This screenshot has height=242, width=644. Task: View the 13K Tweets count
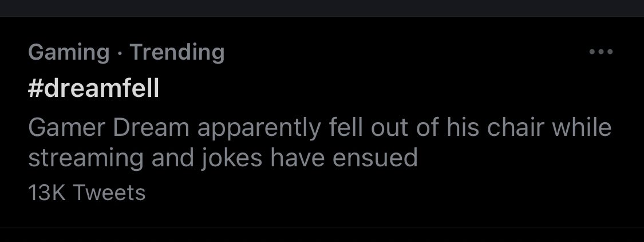pos(86,192)
